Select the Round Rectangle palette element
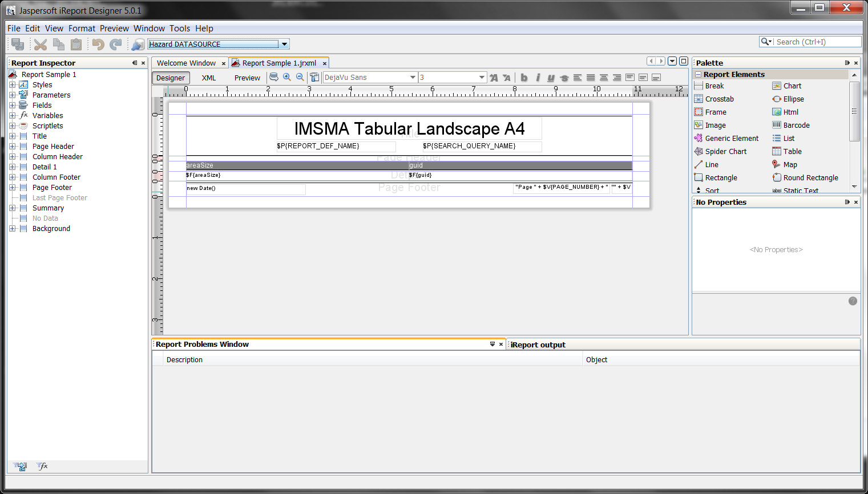The image size is (868, 494). tap(810, 178)
